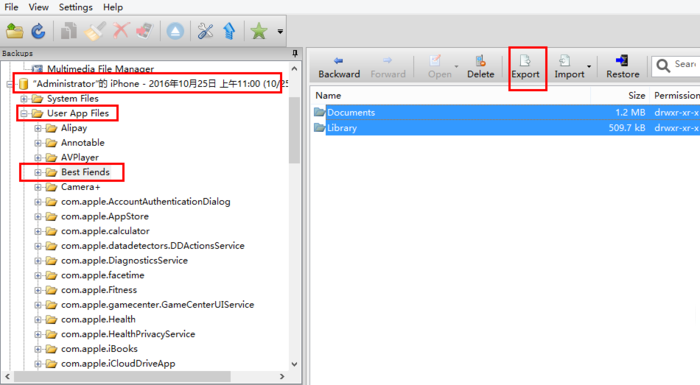Click the open backup folder toolbar icon
This screenshot has width=700, height=385.
14,31
